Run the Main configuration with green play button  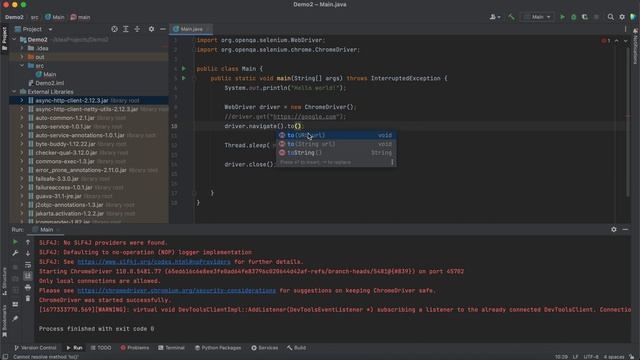tap(562, 17)
